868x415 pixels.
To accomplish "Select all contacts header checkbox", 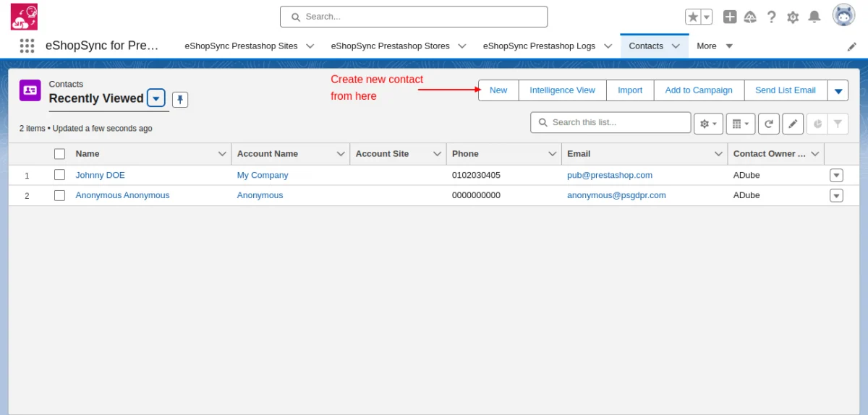I will [60, 153].
